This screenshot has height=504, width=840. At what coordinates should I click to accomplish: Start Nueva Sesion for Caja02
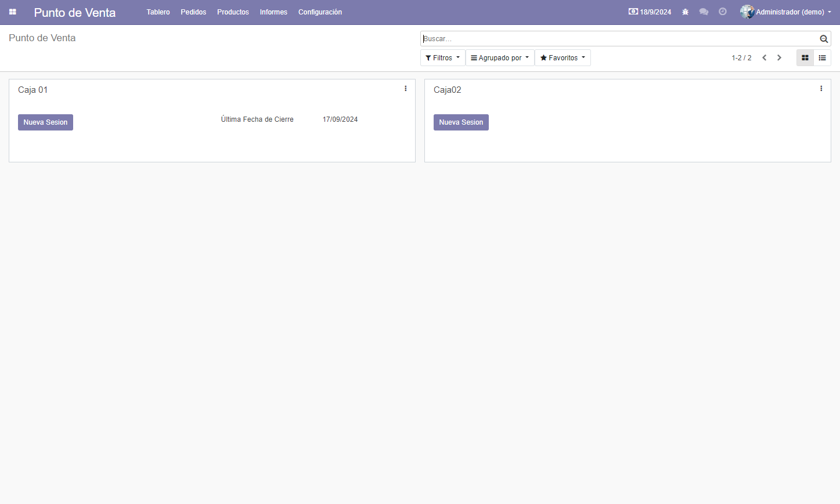pos(461,122)
